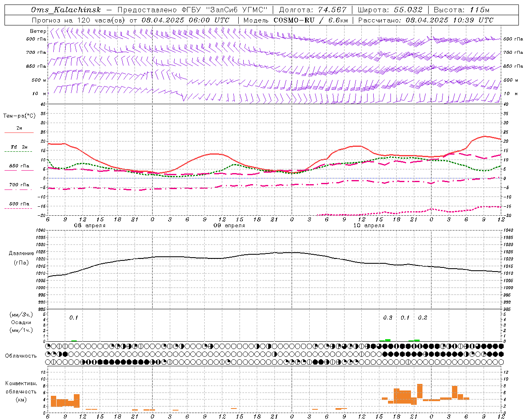Click the "(км)" convective height unit label
Screen dimensions: 525x420
click(21, 399)
